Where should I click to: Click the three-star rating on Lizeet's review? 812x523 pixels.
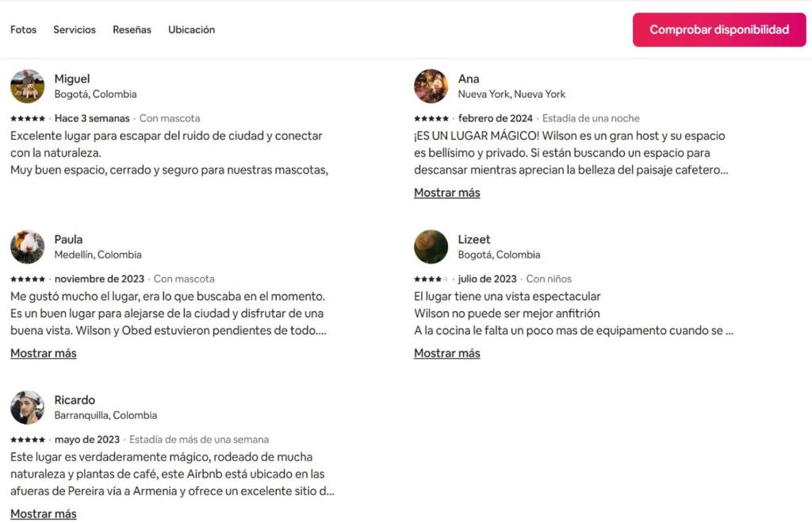(x=431, y=279)
